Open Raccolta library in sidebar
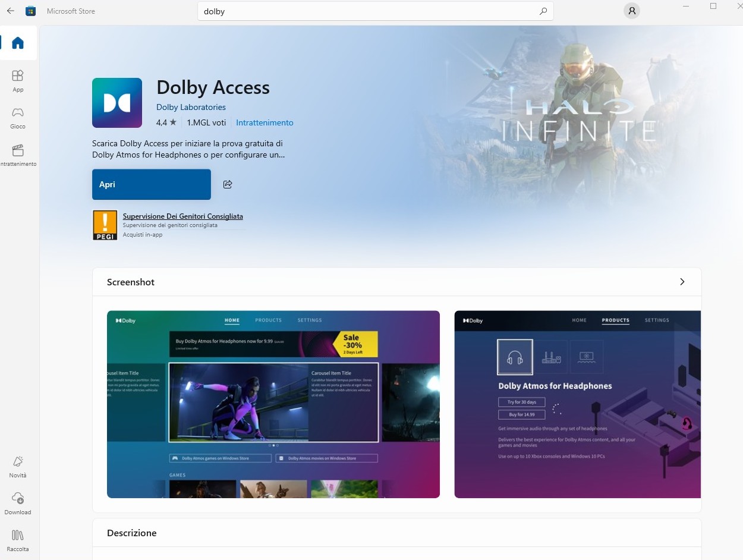Screen dimensions: 743x560 click(x=18, y=540)
